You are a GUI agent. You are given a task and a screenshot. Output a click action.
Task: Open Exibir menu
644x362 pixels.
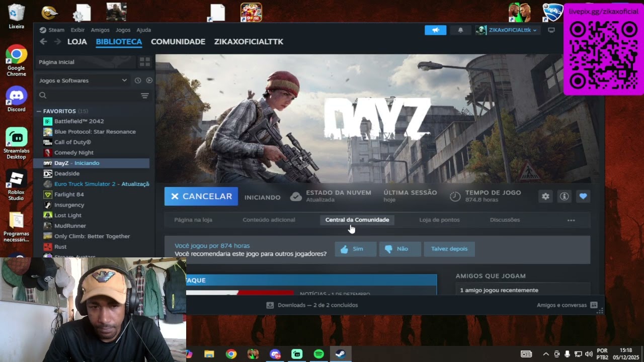coord(77,30)
